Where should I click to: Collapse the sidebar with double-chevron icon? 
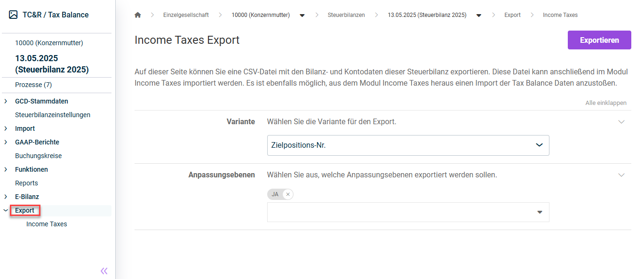pos(104,271)
